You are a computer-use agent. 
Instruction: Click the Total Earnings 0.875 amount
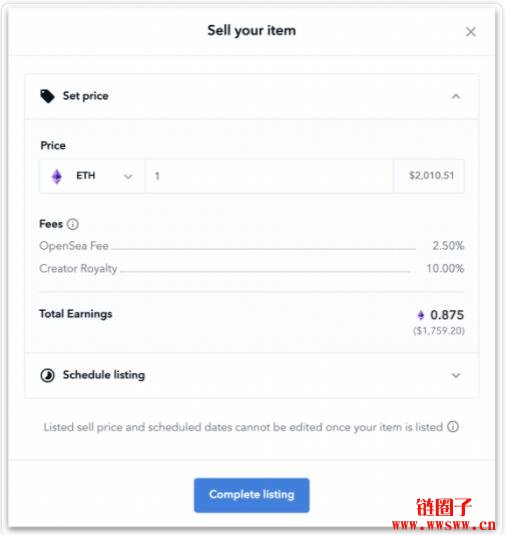pos(447,315)
